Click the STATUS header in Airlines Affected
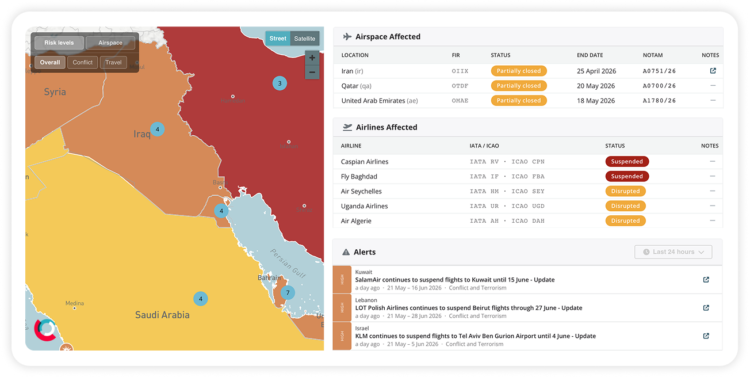 coord(615,145)
